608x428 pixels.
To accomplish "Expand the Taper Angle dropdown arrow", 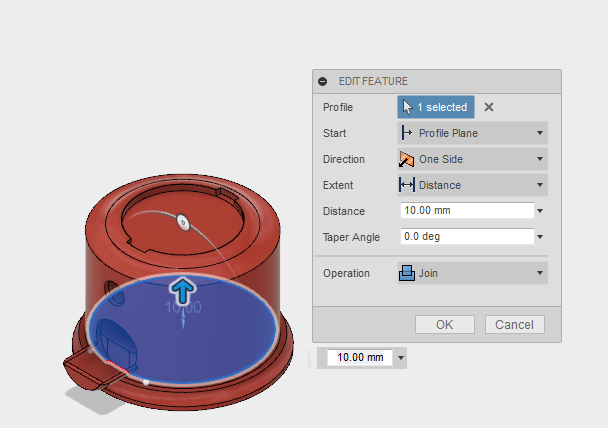I will (540, 237).
